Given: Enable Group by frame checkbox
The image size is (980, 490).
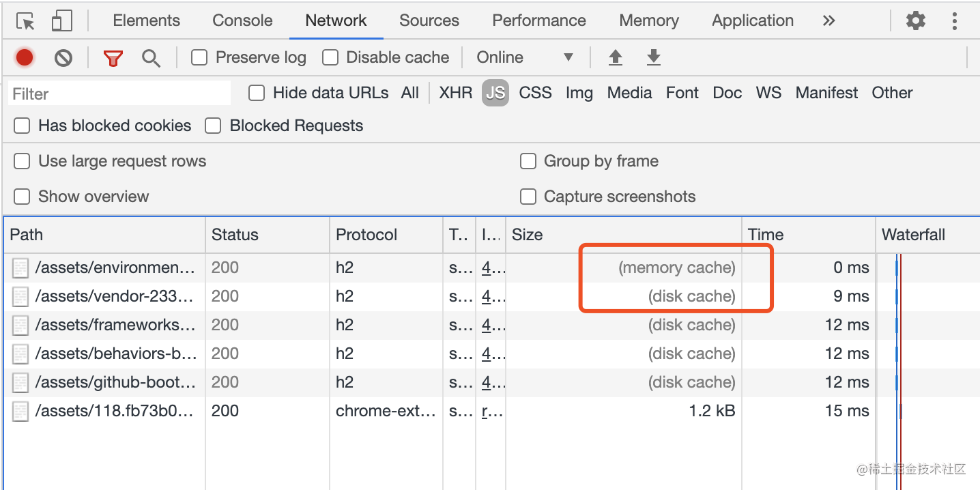Looking at the screenshot, I should (x=528, y=161).
